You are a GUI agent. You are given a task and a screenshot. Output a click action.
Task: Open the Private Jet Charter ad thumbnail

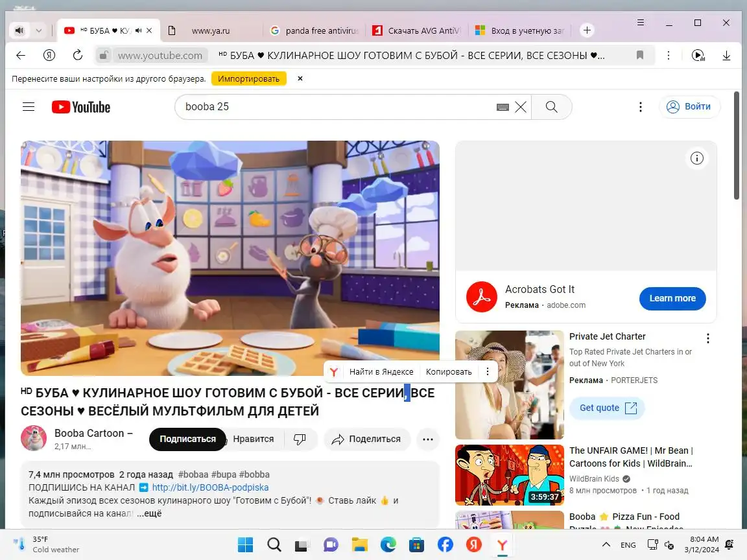[509, 385]
